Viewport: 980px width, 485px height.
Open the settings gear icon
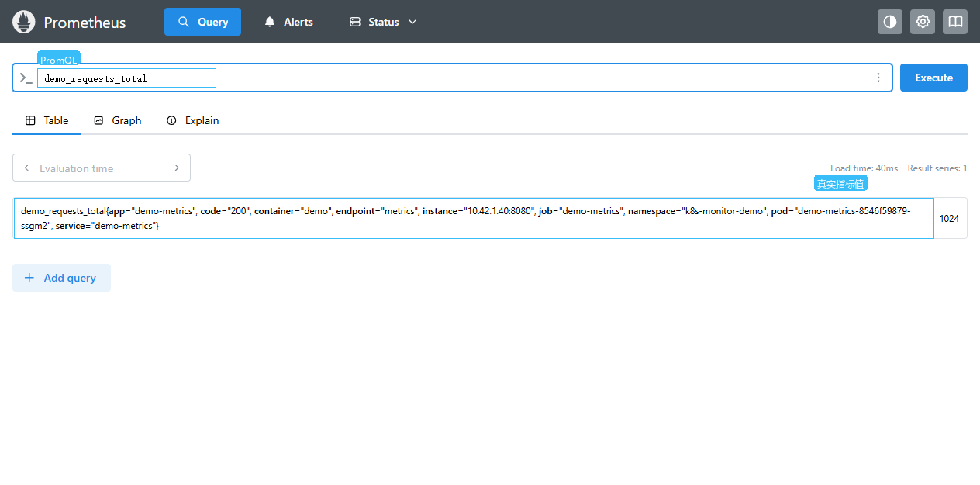pos(923,22)
